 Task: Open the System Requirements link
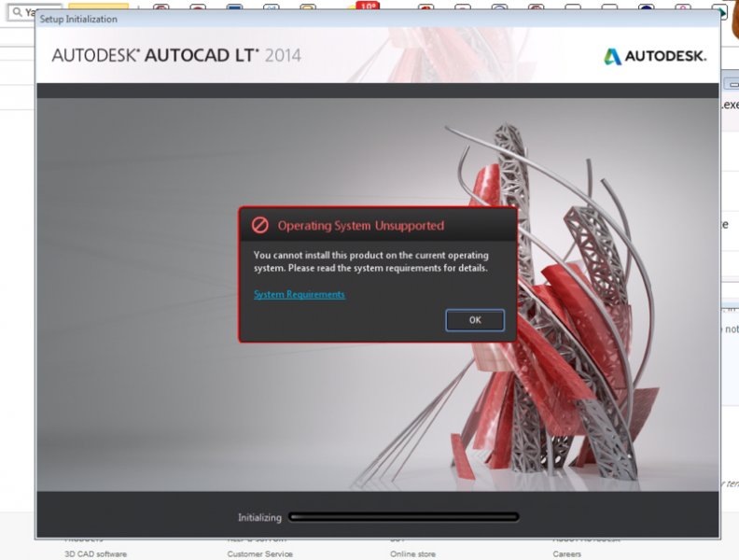pos(300,295)
